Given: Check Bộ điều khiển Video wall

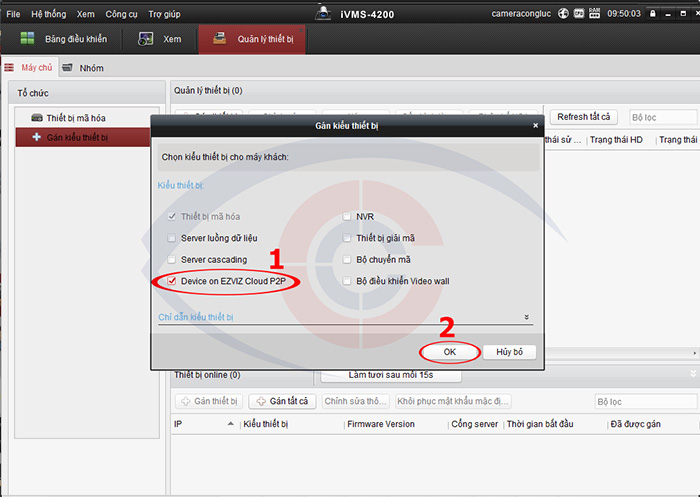Looking at the screenshot, I should point(346,281).
